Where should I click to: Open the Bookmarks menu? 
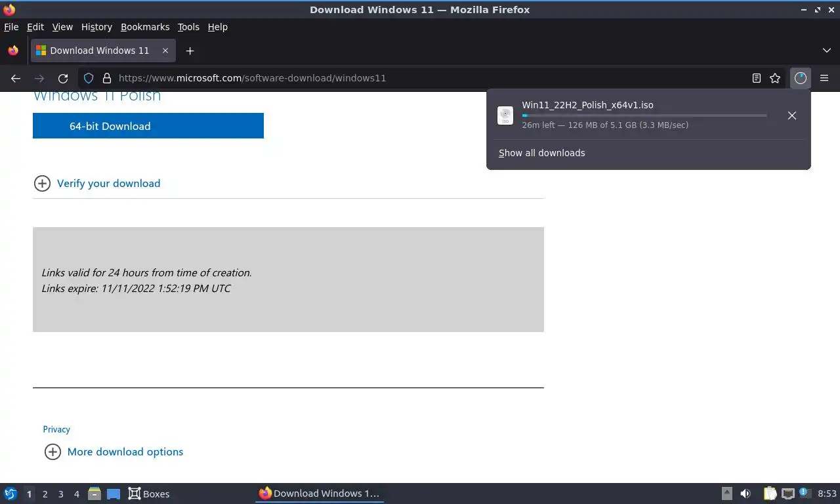point(145,27)
